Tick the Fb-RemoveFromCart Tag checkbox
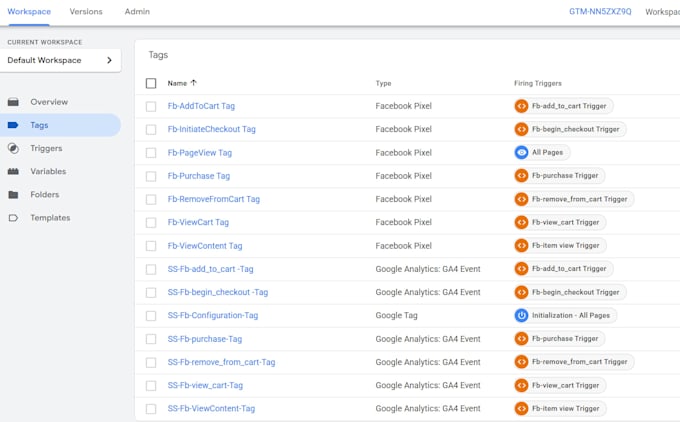Screen dimensions: 680x422 click(151, 200)
